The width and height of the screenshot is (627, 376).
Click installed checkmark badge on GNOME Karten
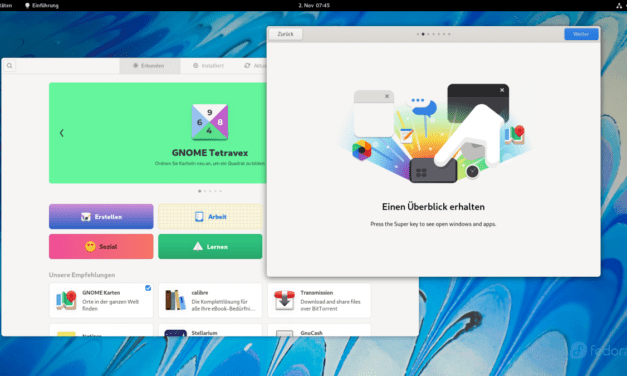point(148,288)
